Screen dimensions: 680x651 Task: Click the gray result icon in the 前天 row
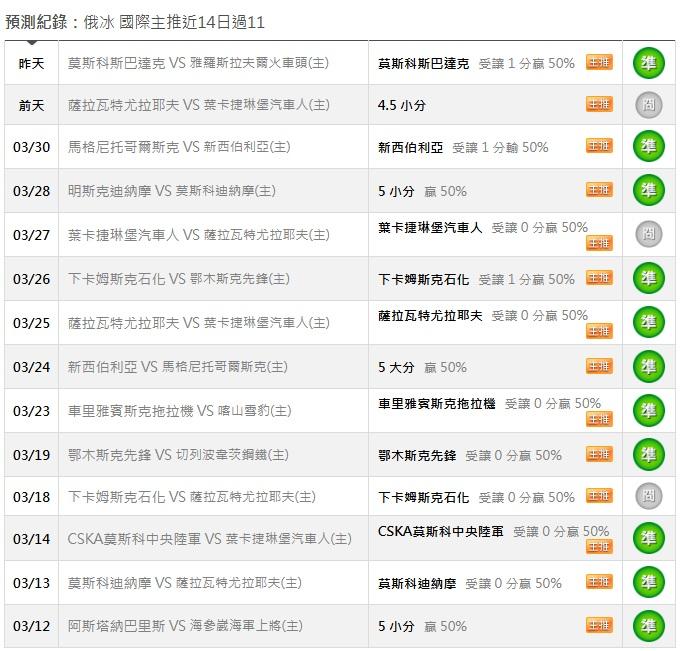click(x=648, y=105)
